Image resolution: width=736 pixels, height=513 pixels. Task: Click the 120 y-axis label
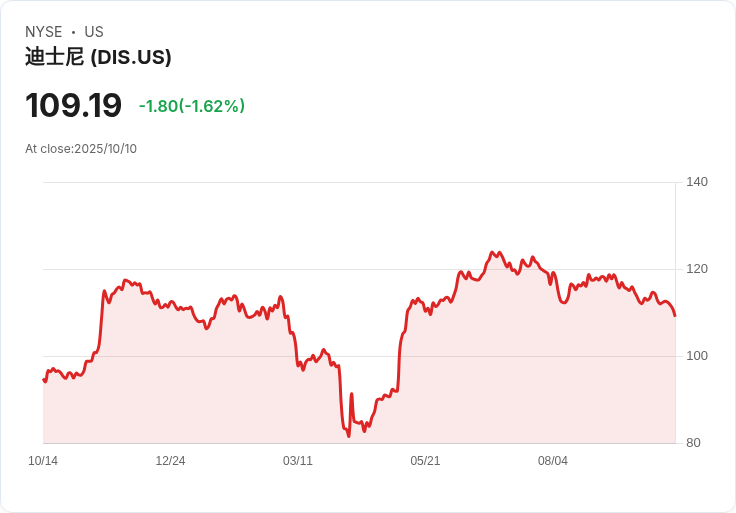(697, 269)
